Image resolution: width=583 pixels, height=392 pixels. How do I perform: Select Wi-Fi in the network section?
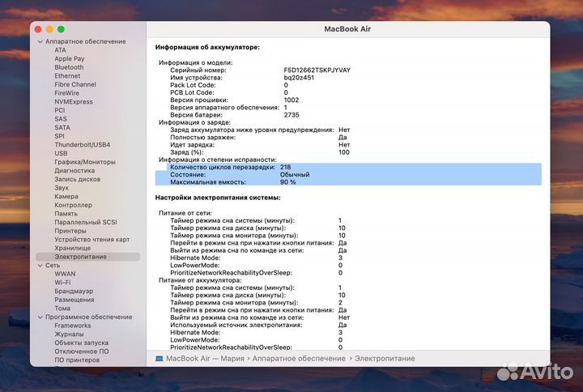[x=62, y=283]
